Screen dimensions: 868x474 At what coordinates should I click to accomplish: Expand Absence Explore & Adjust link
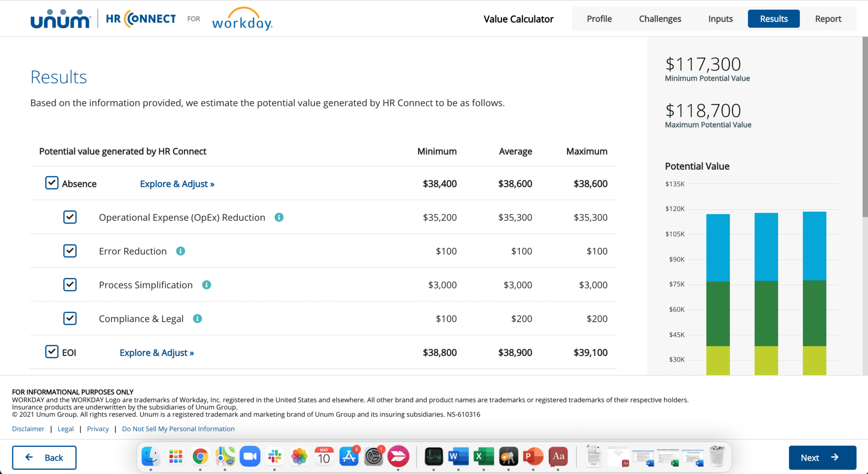[x=177, y=184]
